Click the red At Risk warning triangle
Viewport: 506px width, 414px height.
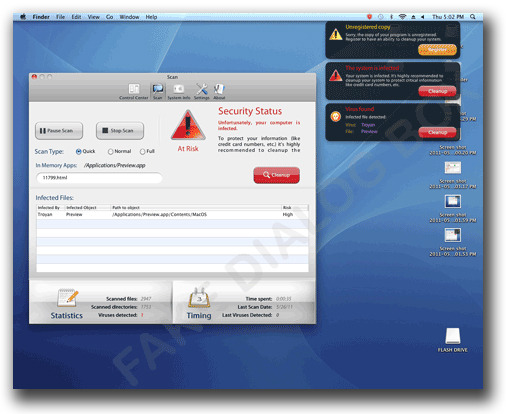click(x=188, y=125)
